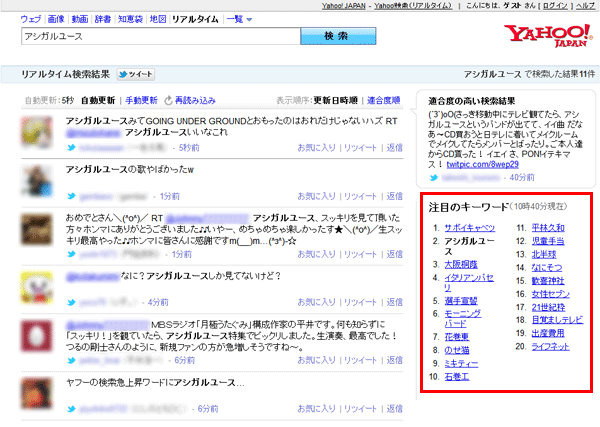
Task: Open avatar of the GOING UNDER GROUND tweet
Action: [x=36, y=132]
